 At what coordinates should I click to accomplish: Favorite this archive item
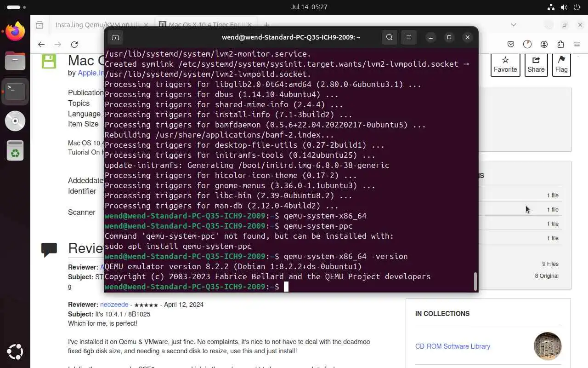tap(505, 65)
